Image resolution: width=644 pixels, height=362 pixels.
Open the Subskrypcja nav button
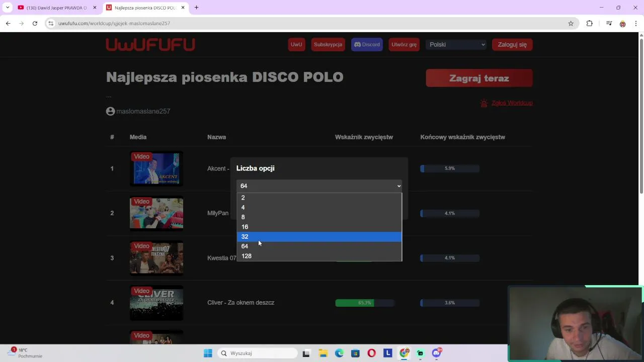click(328, 45)
